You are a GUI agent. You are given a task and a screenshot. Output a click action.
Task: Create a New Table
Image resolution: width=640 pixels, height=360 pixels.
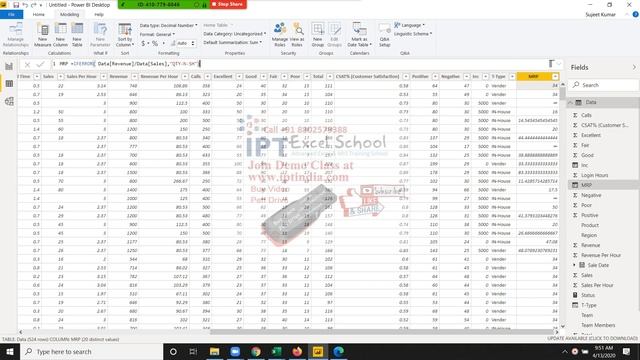click(77, 35)
